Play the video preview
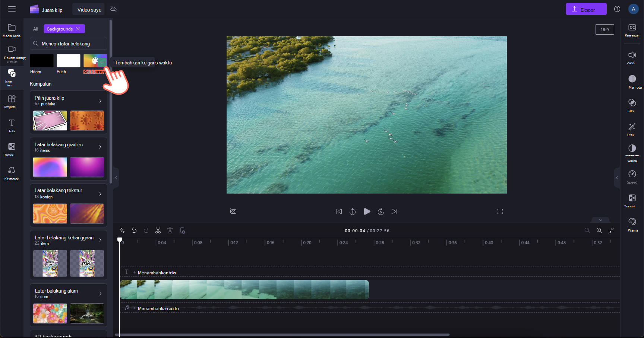The image size is (644, 338). [367, 211]
